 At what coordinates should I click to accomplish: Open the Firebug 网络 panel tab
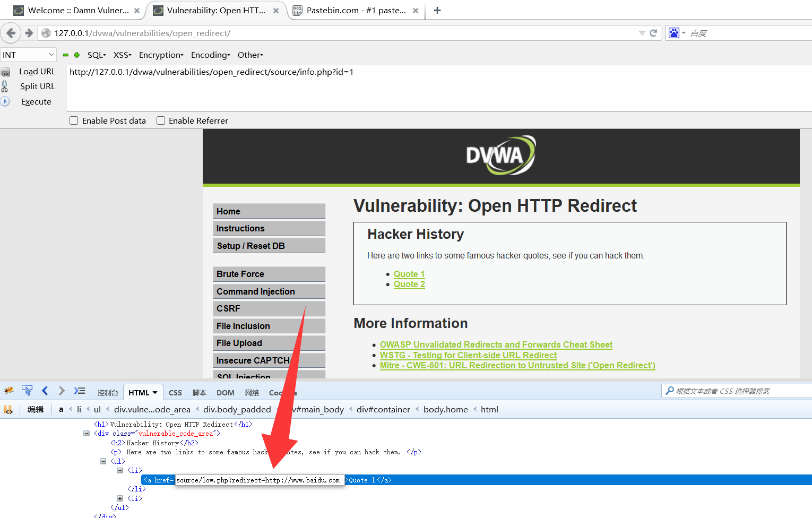(252, 393)
